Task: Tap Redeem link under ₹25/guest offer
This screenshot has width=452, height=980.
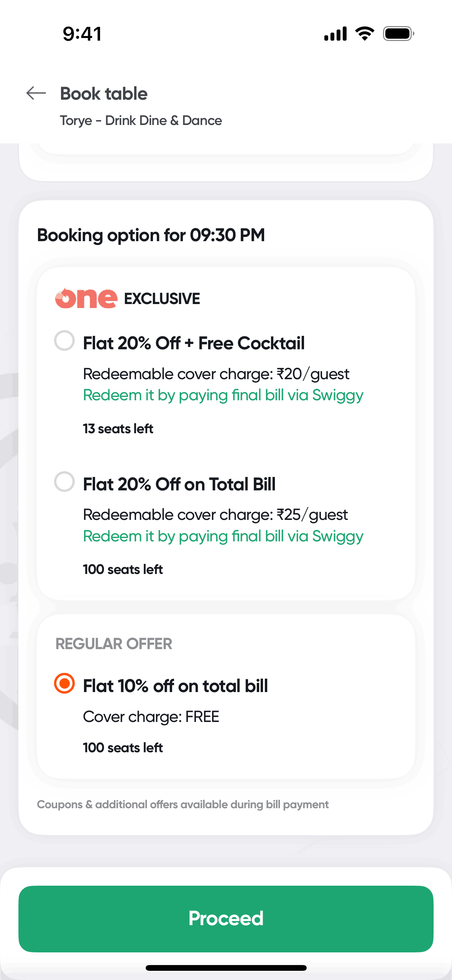Action: click(x=223, y=536)
